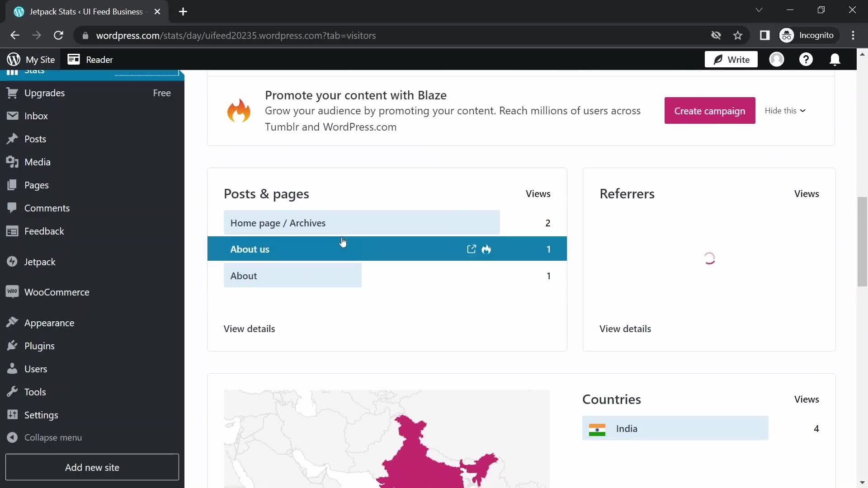Open Settings in the sidebar

pos(92,415)
